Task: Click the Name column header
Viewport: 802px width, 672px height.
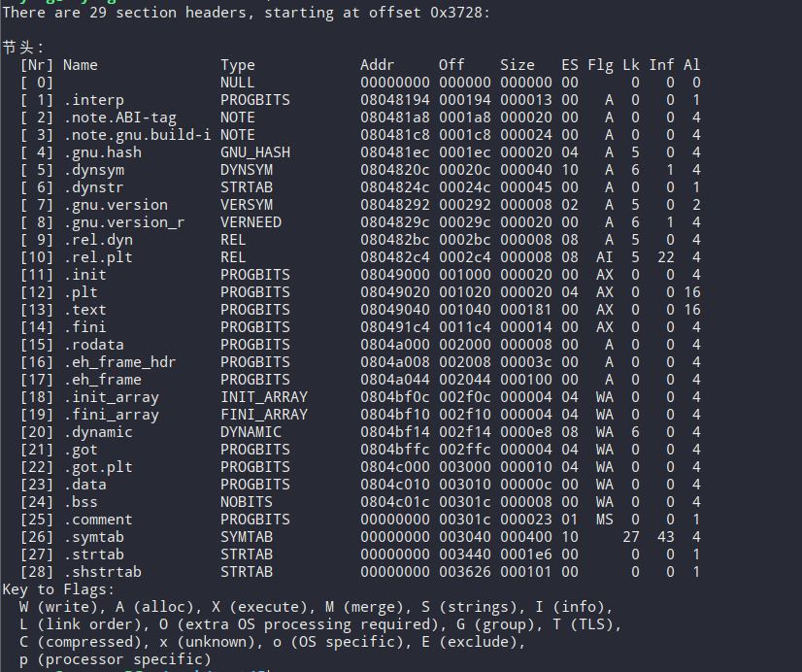Action: pyautogui.click(x=81, y=65)
